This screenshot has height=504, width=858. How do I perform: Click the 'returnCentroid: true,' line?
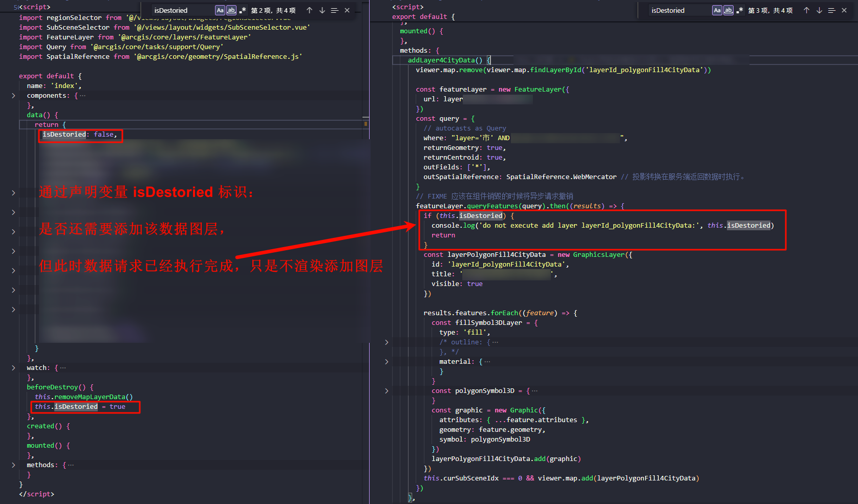point(465,158)
